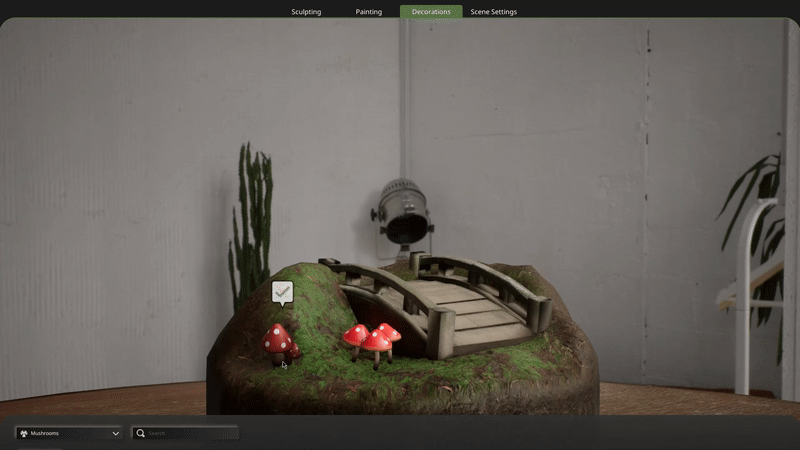Switch to the Sculpting tab

[x=306, y=12]
